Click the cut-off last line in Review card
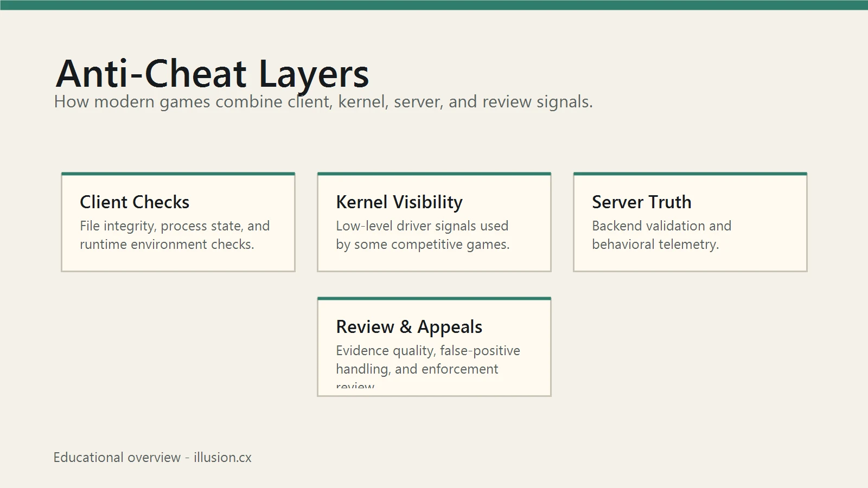The height and width of the screenshot is (488, 868). (355, 386)
